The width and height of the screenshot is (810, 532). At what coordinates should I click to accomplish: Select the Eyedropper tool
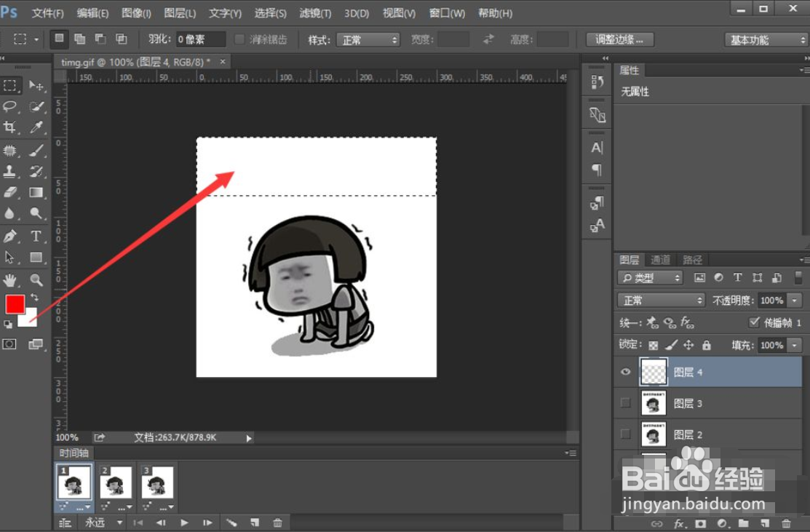tap(36, 127)
